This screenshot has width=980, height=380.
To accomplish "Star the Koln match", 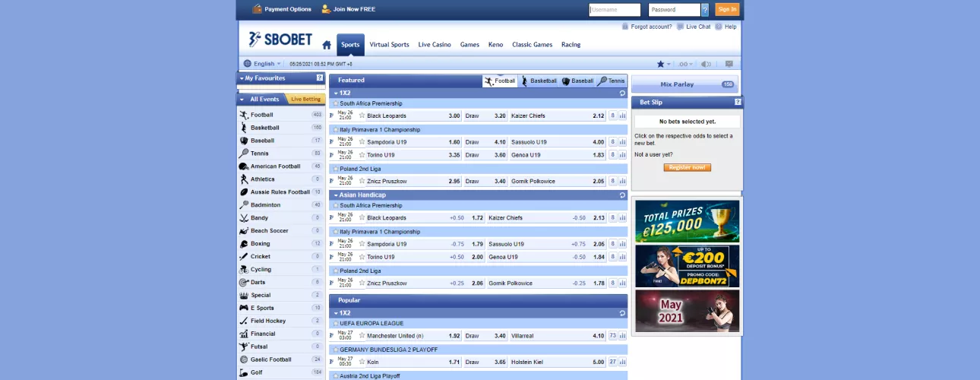I will (x=362, y=363).
